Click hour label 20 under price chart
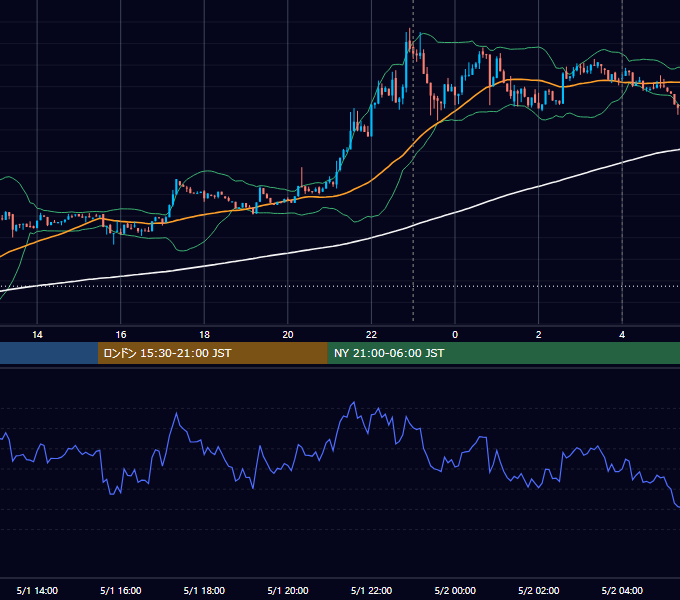The image size is (680, 600). [288, 335]
